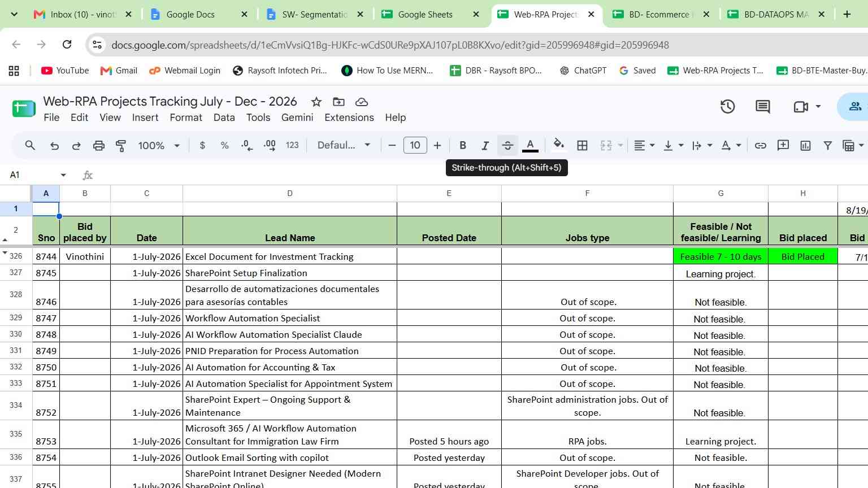
Task: Star the spreadsheet title
Action: coord(316,102)
